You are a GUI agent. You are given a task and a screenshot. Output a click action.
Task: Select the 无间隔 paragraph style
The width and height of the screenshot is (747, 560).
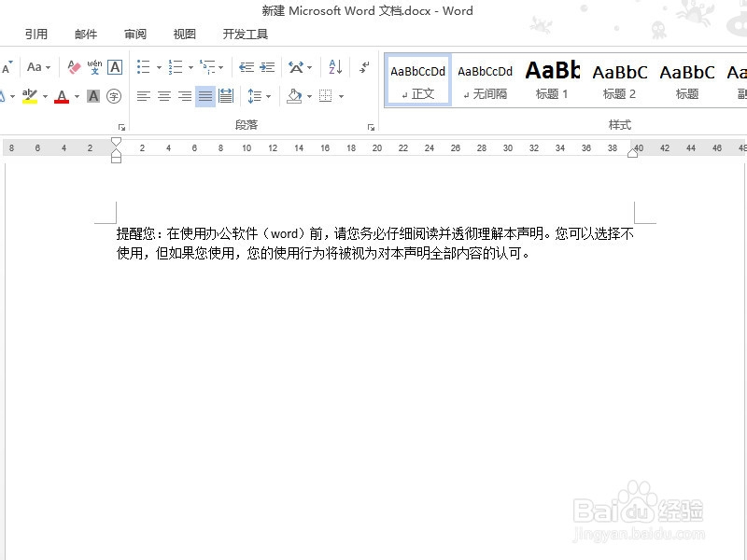point(485,79)
